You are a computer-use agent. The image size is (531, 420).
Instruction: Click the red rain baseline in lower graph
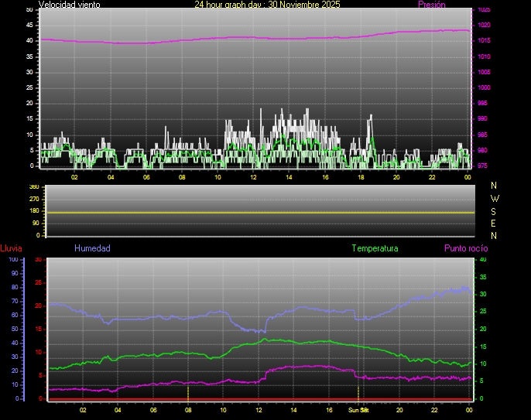click(255, 399)
